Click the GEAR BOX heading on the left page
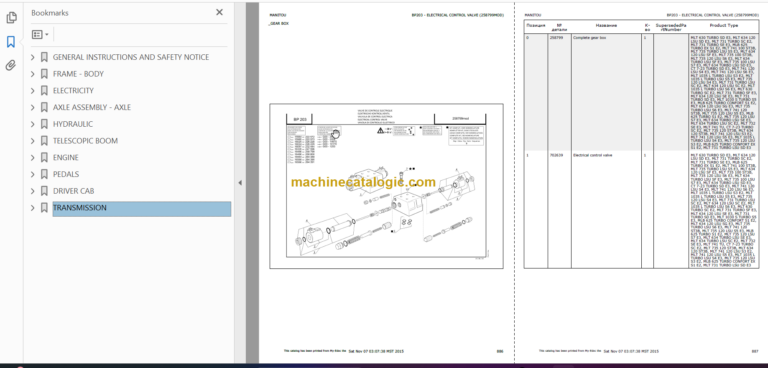The image size is (768, 368). (x=279, y=24)
